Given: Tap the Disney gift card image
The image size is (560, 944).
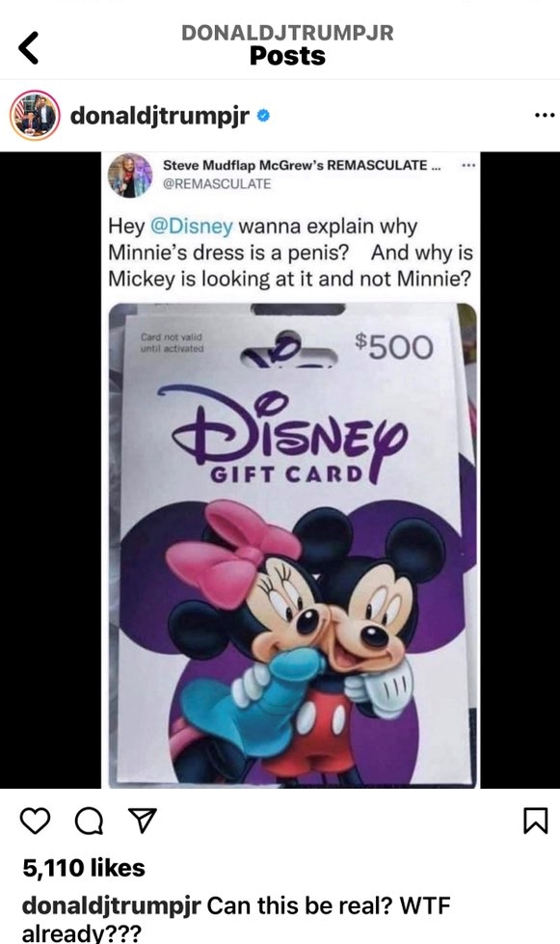Looking at the screenshot, I should [x=292, y=545].
